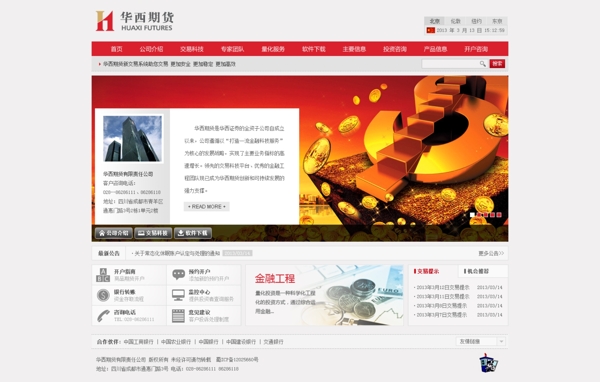
Task: Open the 更多公告 link
Action: 491,253
